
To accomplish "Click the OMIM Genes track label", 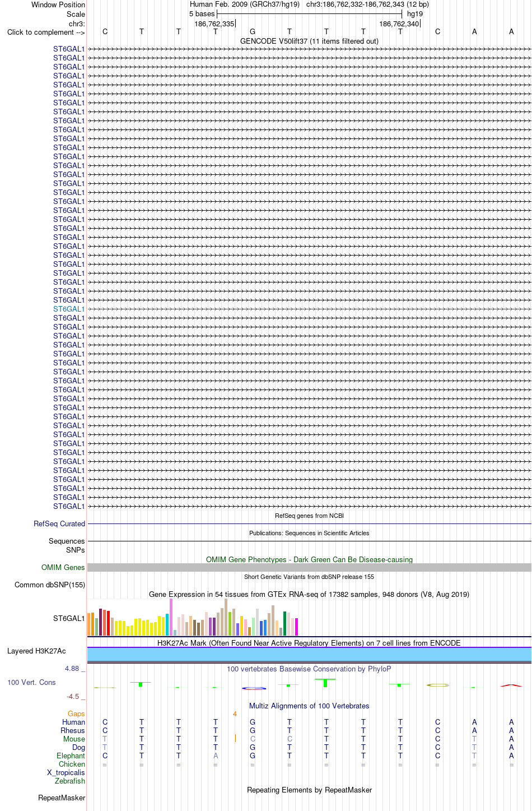I will click(x=63, y=567).
